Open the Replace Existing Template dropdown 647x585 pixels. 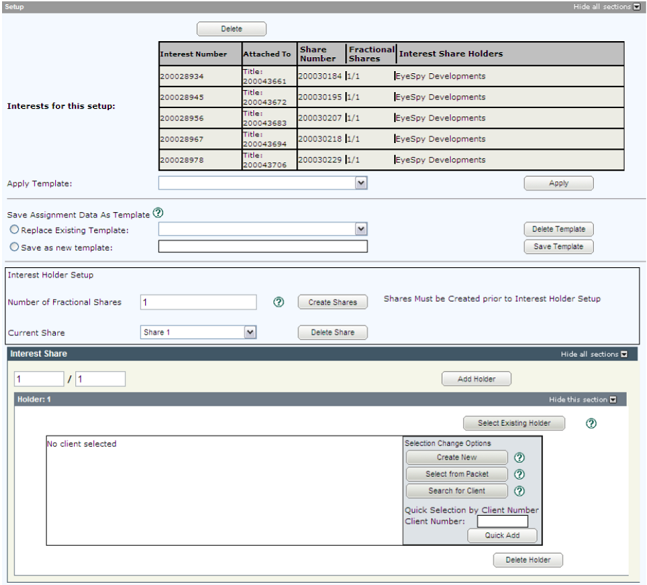pyautogui.click(x=263, y=229)
